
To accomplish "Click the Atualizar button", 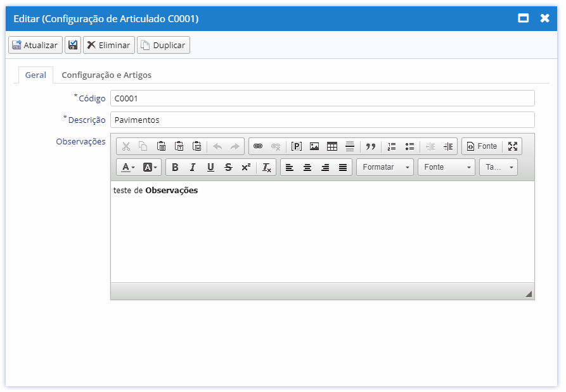I will click(35, 45).
